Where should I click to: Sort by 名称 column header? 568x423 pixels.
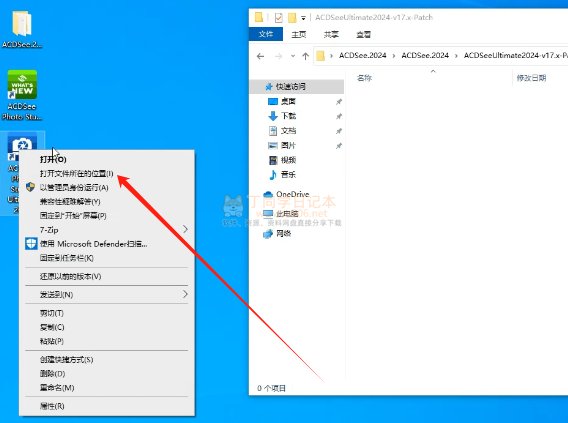point(364,78)
